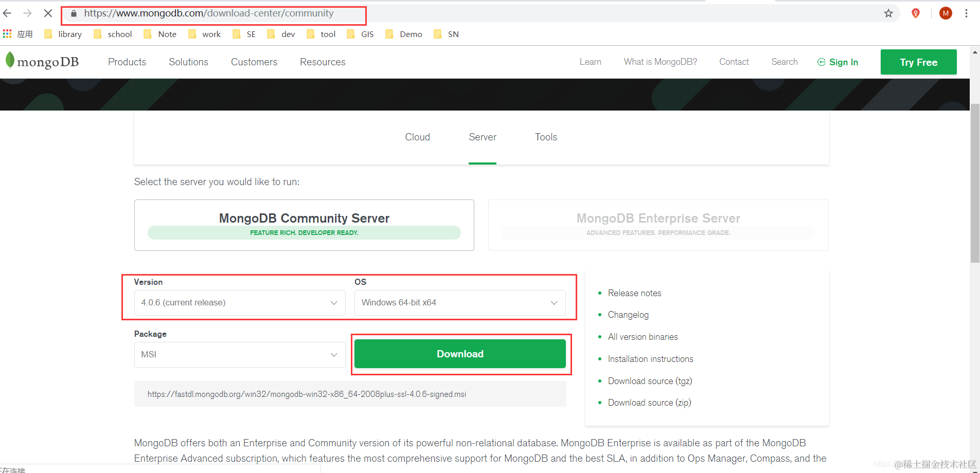Click the browser back arrow
The height and width of the screenshot is (473, 980).
(x=7, y=13)
